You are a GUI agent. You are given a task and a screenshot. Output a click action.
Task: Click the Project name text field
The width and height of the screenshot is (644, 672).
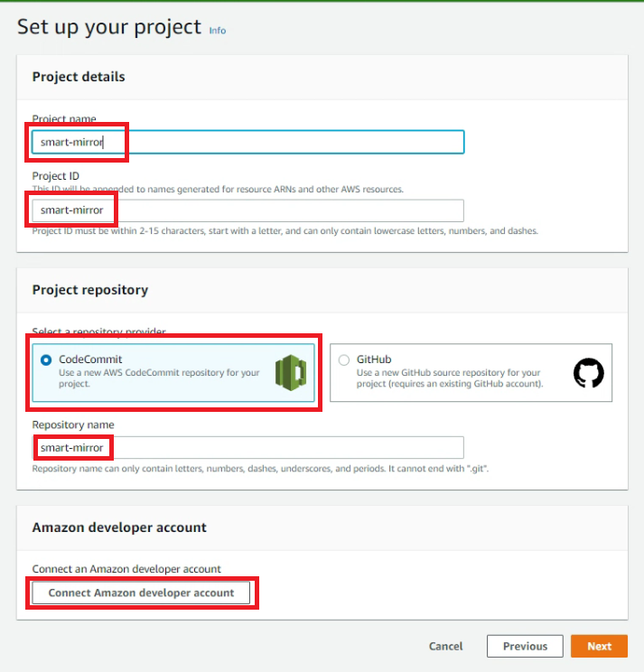(x=248, y=142)
